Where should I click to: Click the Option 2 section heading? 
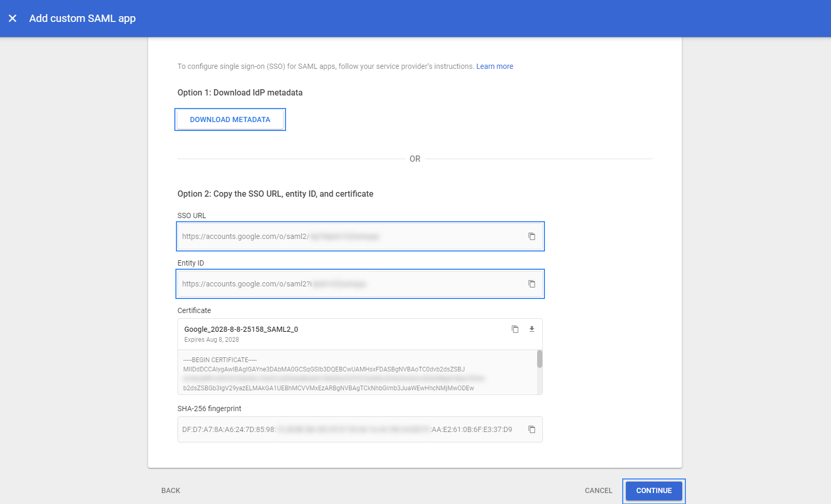click(275, 194)
